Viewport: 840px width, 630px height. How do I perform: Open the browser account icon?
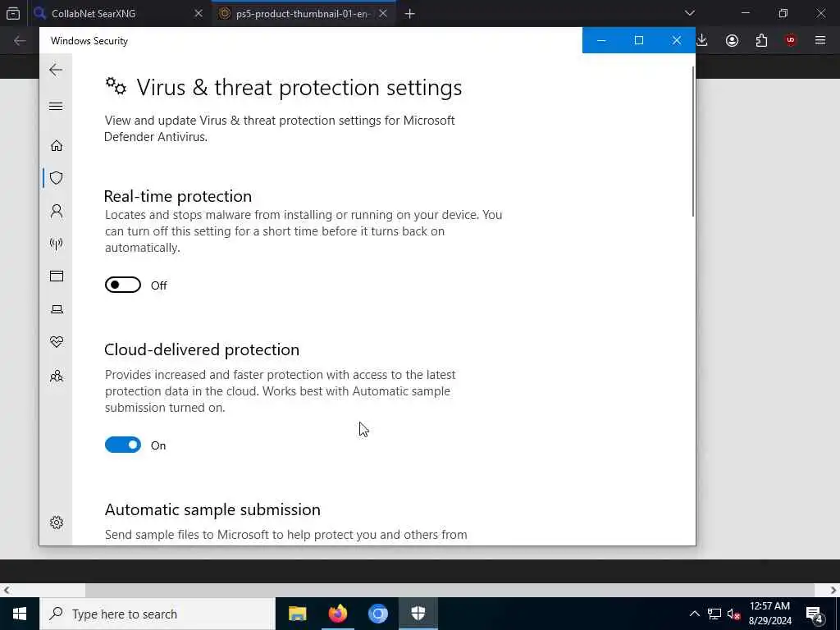[x=732, y=40]
